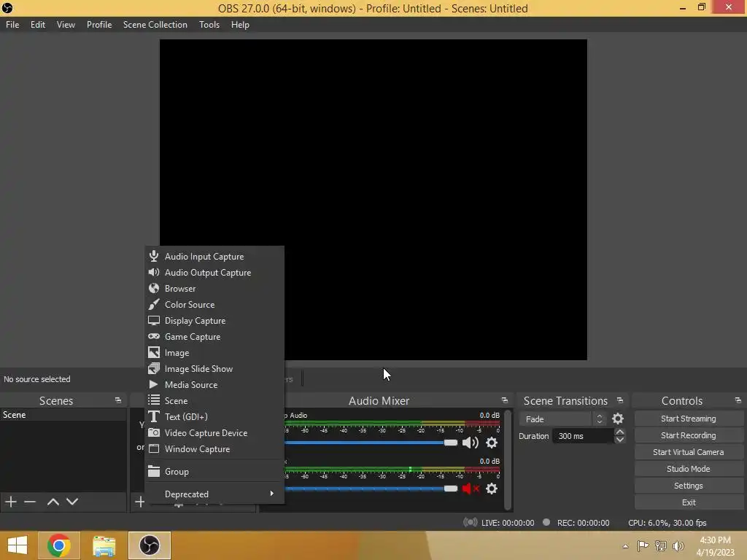Open the Profile menu

point(99,25)
